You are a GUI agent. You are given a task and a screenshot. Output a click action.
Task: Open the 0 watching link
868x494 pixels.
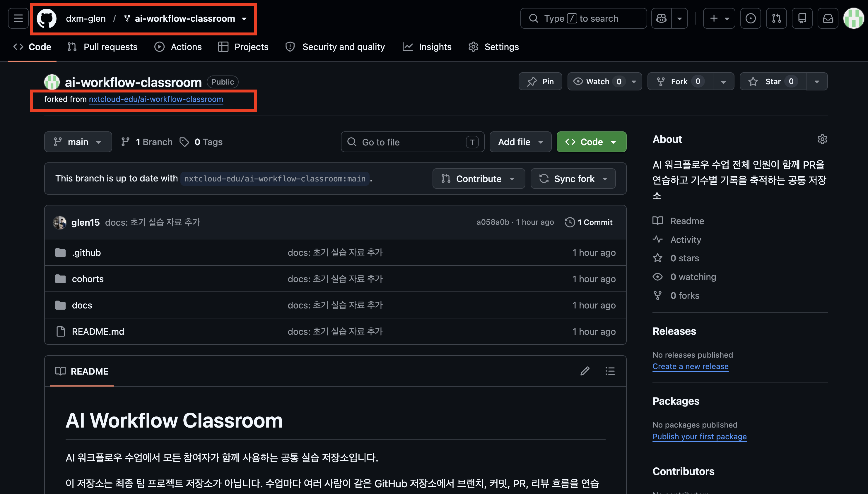pos(684,277)
